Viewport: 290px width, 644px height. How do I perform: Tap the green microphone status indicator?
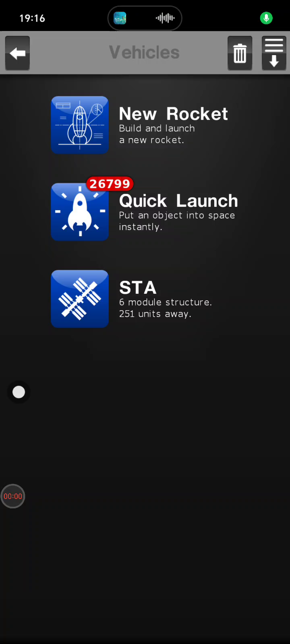click(x=266, y=18)
